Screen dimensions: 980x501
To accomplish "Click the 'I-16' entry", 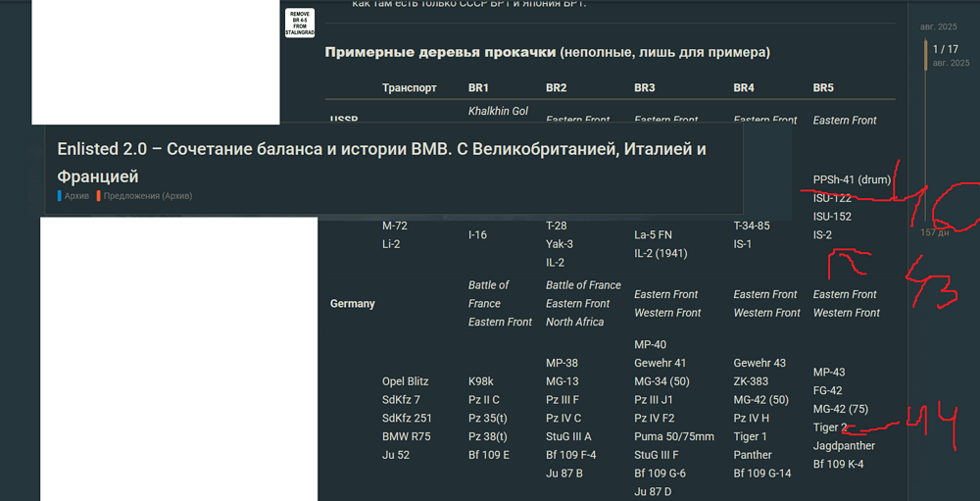I will tap(477, 235).
